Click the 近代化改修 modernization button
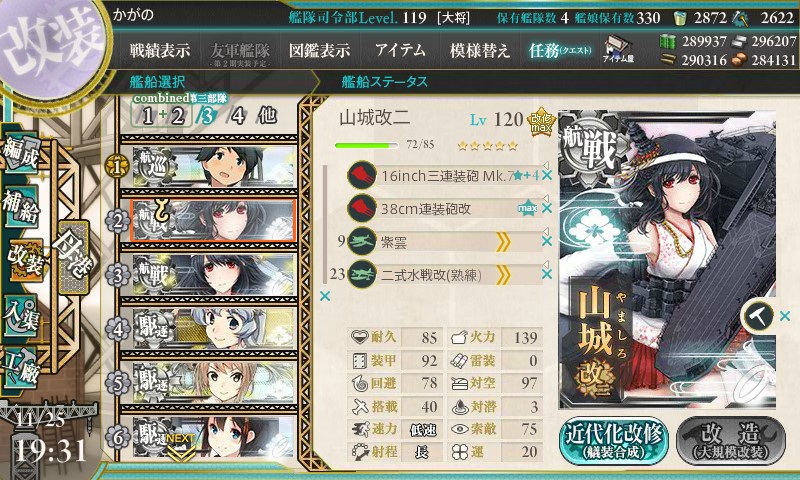 pyautogui.click(x=614, y=441)
